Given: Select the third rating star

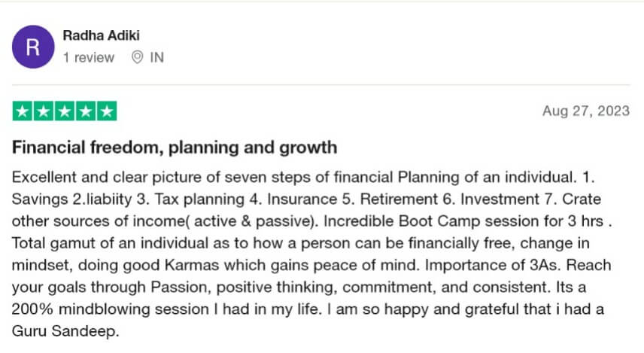Looking at the screenshot, I should pyautogui.click(x=65, y=112).
